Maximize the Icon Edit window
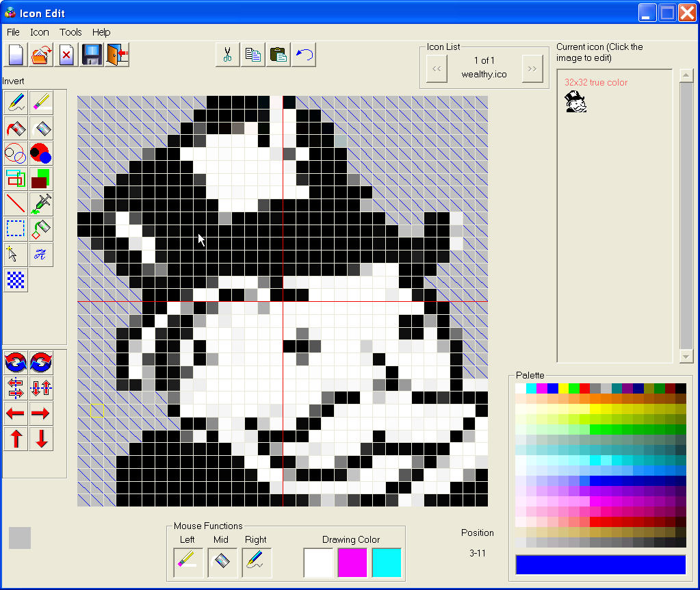Screen dimensions: 700x590 [667, 13]
